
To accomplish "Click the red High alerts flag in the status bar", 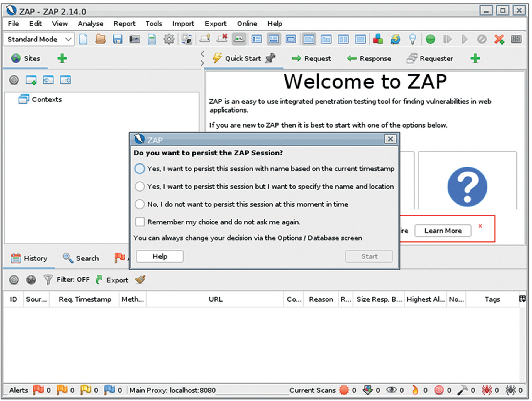I will tap(38, 390).
